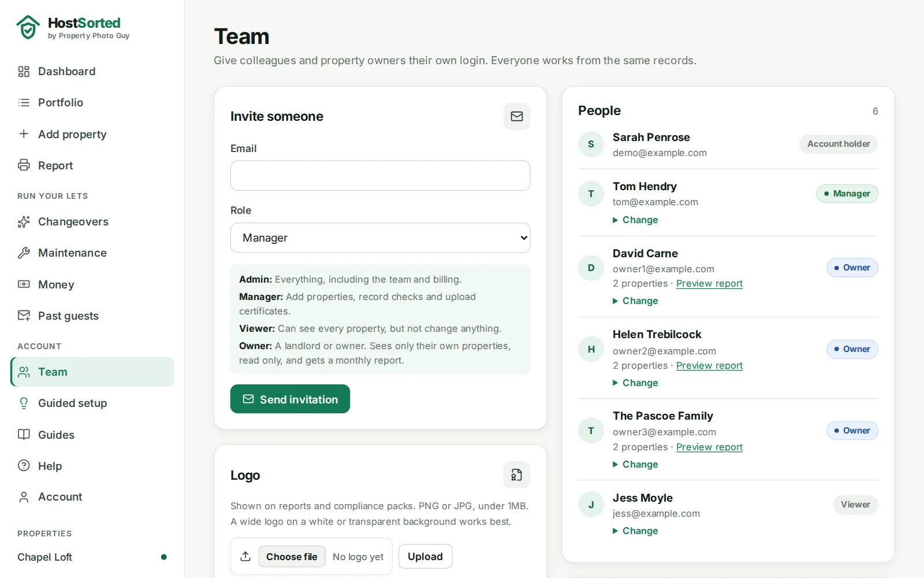Click David Carne's avatar circle
The width and height of the screenshot is (924, 578).
coord(591,268)
